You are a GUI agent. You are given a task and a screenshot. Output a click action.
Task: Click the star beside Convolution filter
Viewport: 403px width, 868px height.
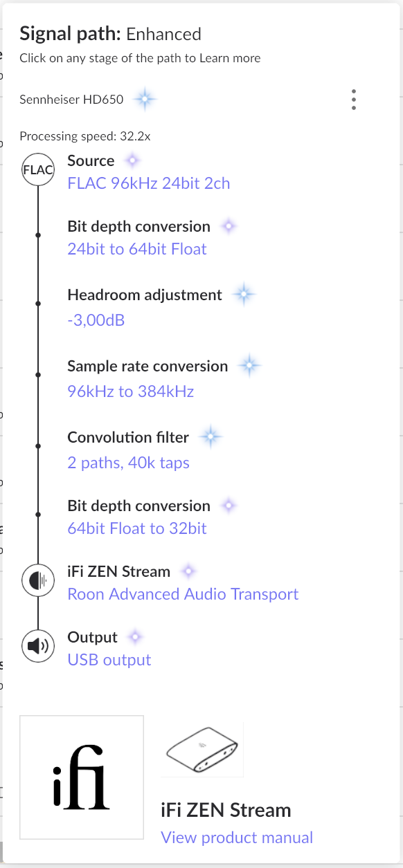click(211, 437)
